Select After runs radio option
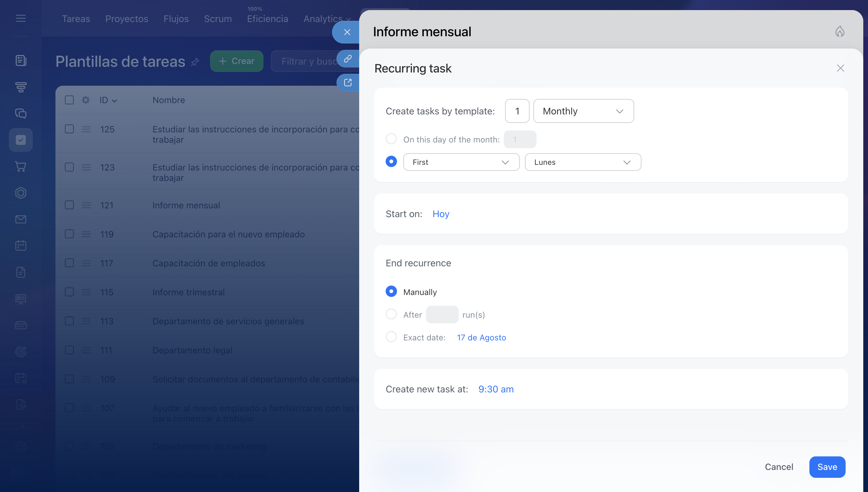868x492 pixels. point(391,314)
